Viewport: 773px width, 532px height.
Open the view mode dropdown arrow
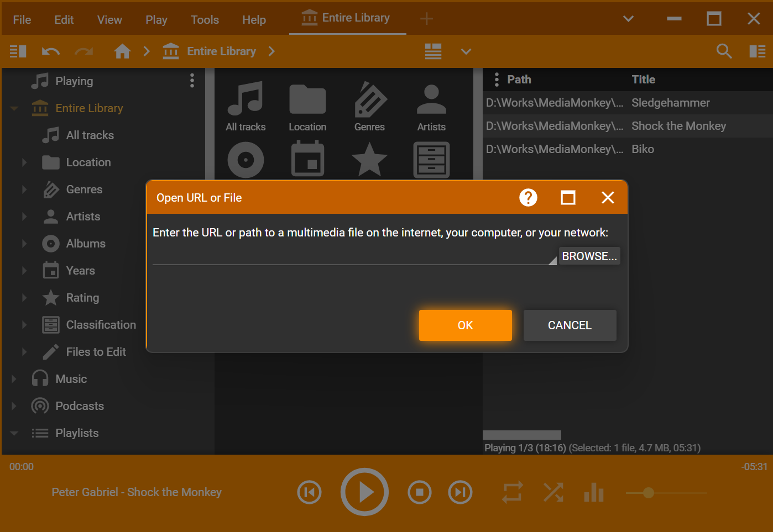[x=466, y=51]
